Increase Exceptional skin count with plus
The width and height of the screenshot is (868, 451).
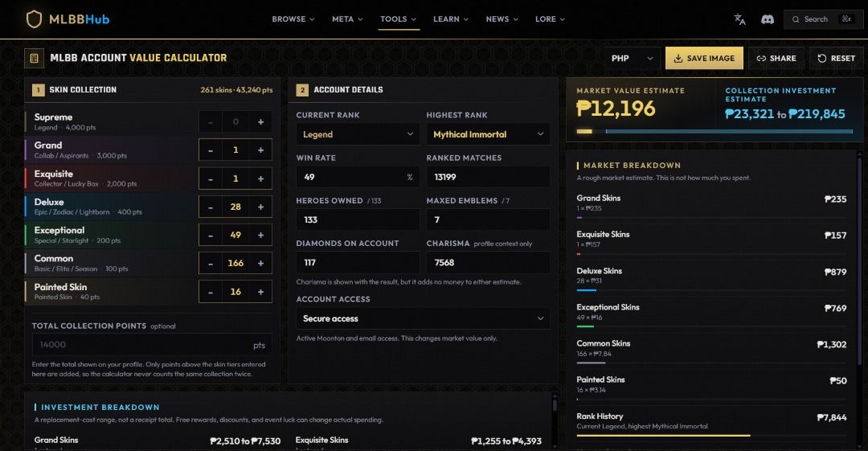(260, 235)
